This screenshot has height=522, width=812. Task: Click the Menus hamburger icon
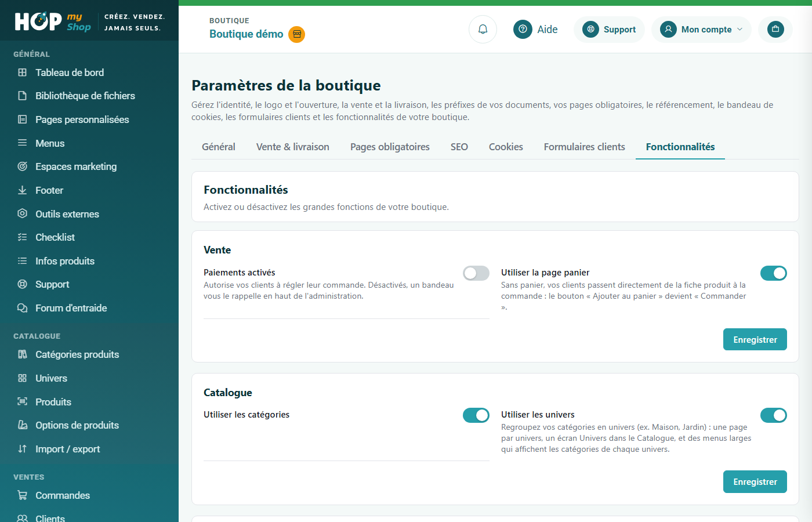(x=23, y=143)
